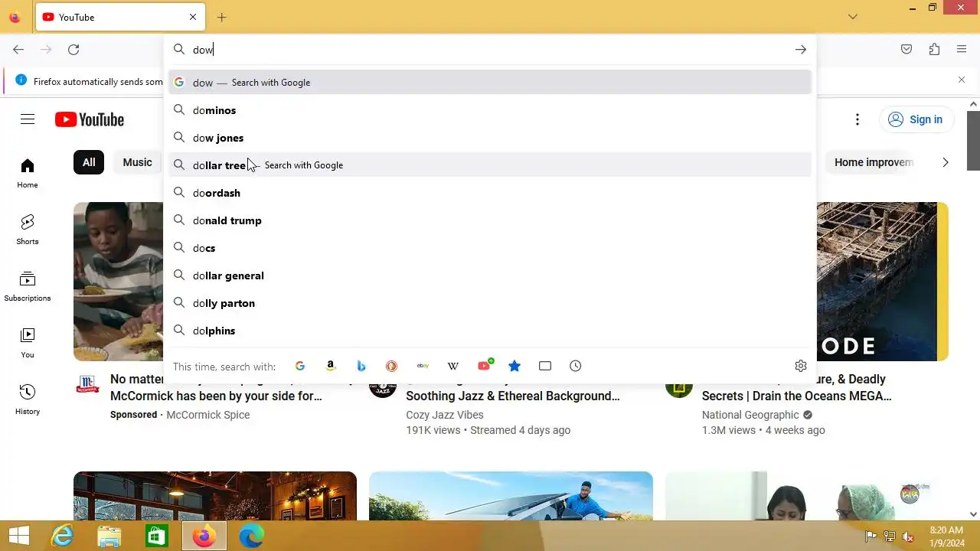Close the YouTube tab
The width and height of the screenshot is (980, 551).
pyautogui.click(x=193, y=17)
